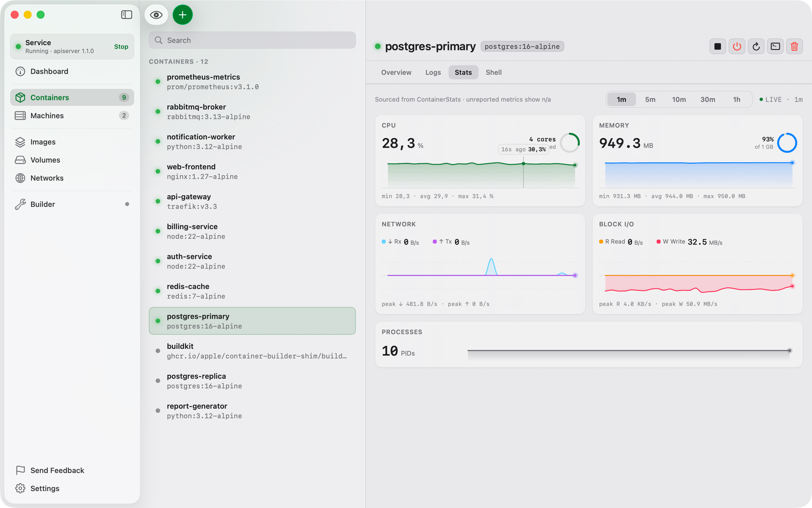The image size is (812, 508).
Task: Click the memory 93% ring gauge
Action: [787, 143]
